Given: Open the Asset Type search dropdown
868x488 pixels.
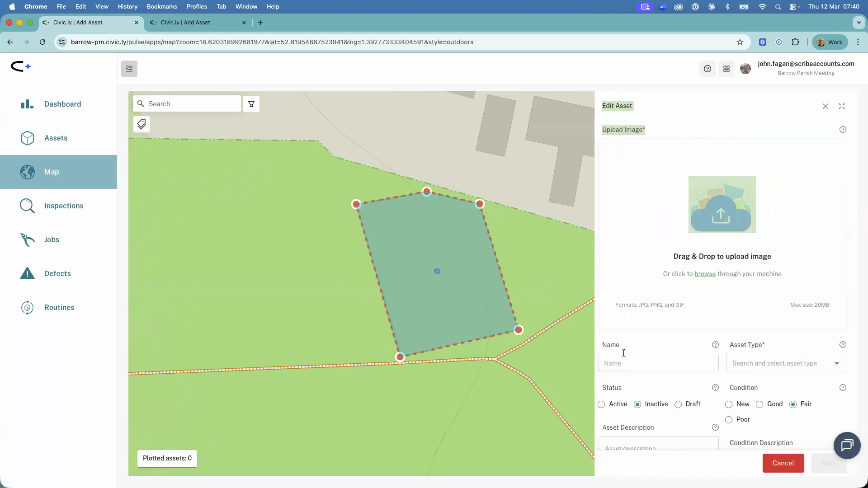Looking at the screenshot, I should [785, 363].
